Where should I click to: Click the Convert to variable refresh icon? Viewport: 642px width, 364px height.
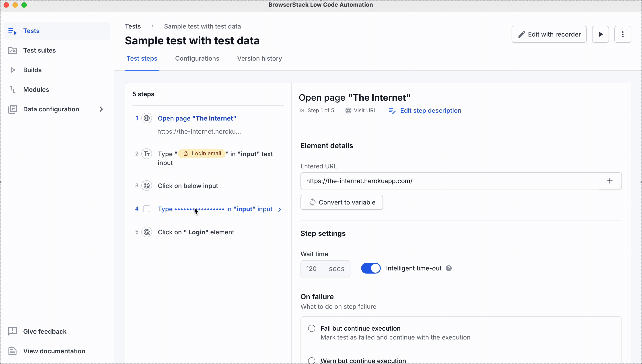[312, 202]
